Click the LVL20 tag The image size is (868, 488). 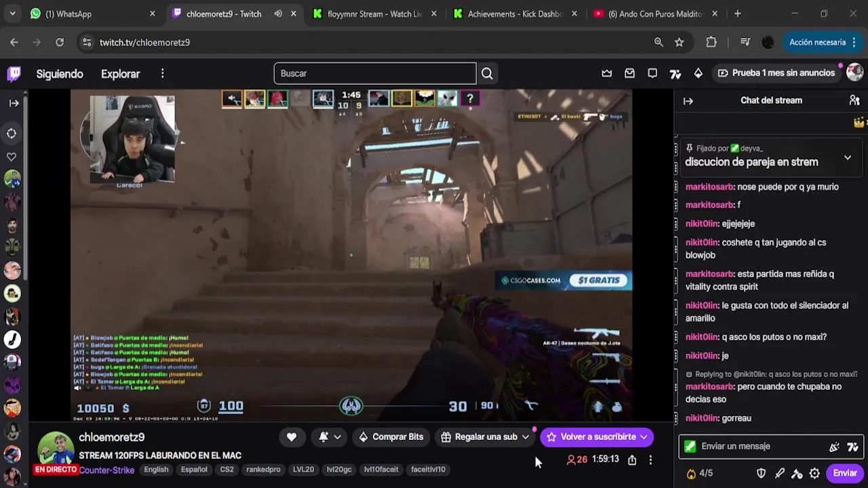pos(303,469)
